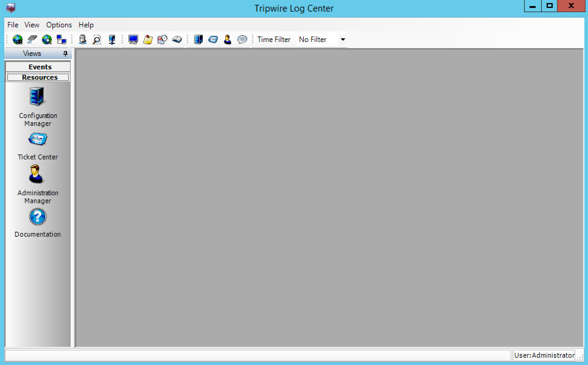Click the networked computers toolbar icon
Image resolution: width=588 pixels, height=365 pixels.
pyautogui.click(x=61, y=40)
